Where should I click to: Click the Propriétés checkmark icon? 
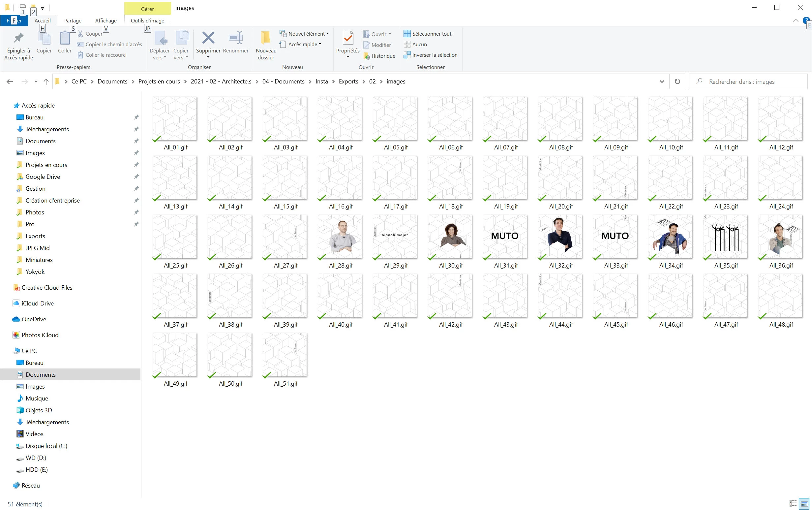point(347,38)
